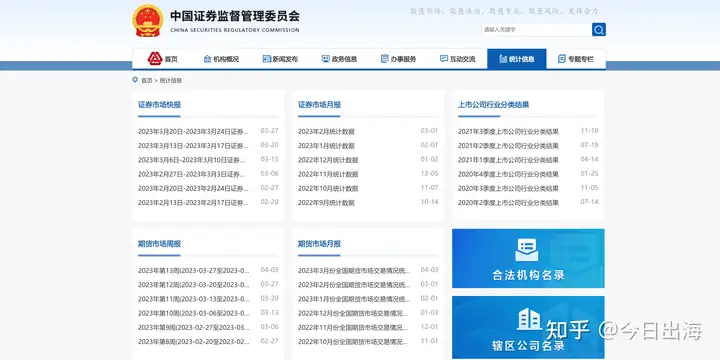
Task: Open the 2023年2月统计数据 link
Action: (326, 131)
